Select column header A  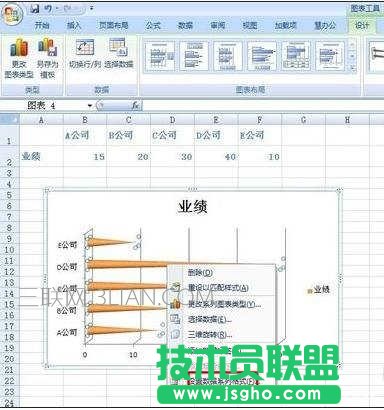pos(41,120)
